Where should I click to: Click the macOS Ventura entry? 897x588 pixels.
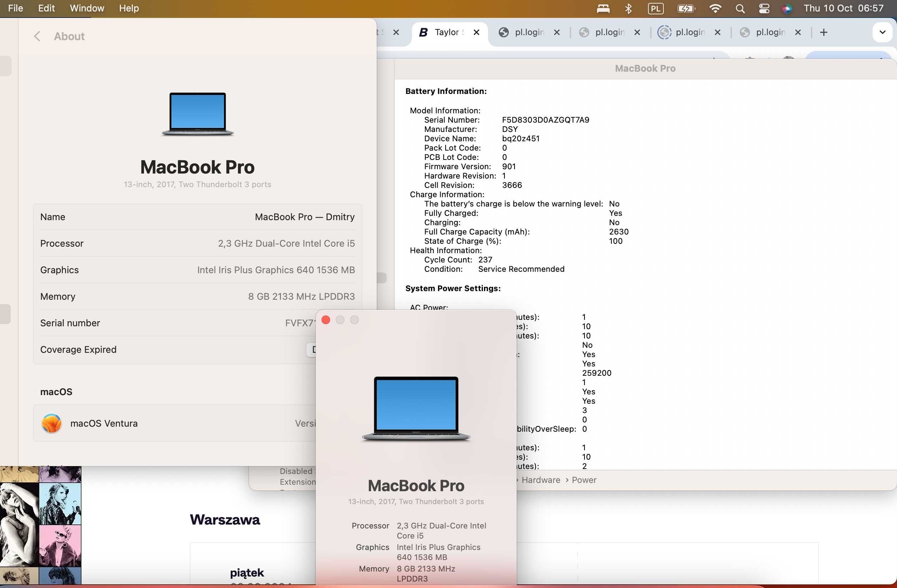(x=174, y=423)
